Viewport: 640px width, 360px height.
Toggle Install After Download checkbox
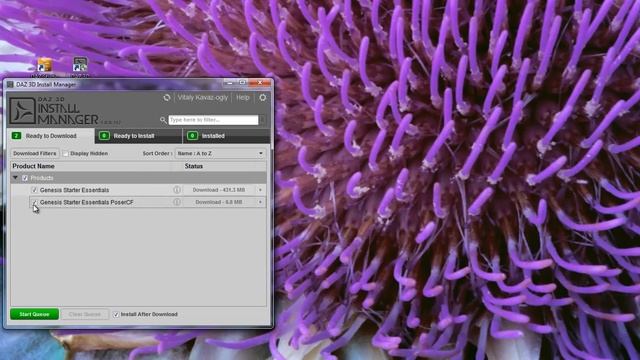click(x=116, y=314)
